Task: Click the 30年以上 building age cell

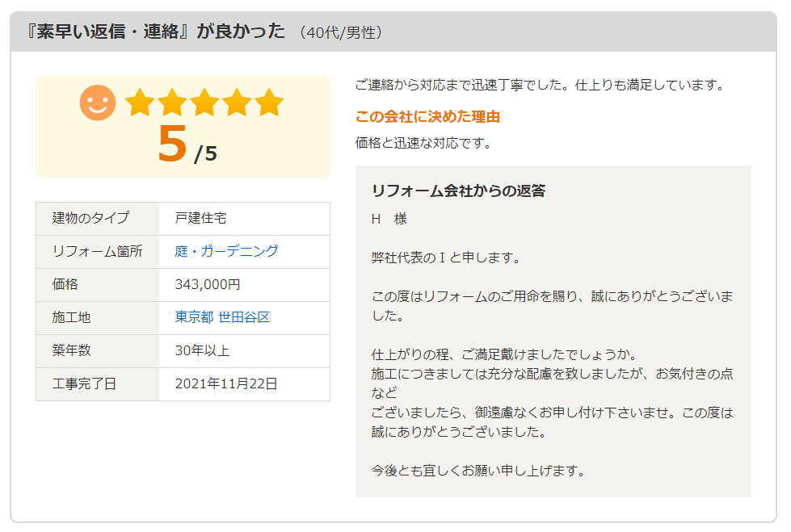Action: tap(244, 350)
